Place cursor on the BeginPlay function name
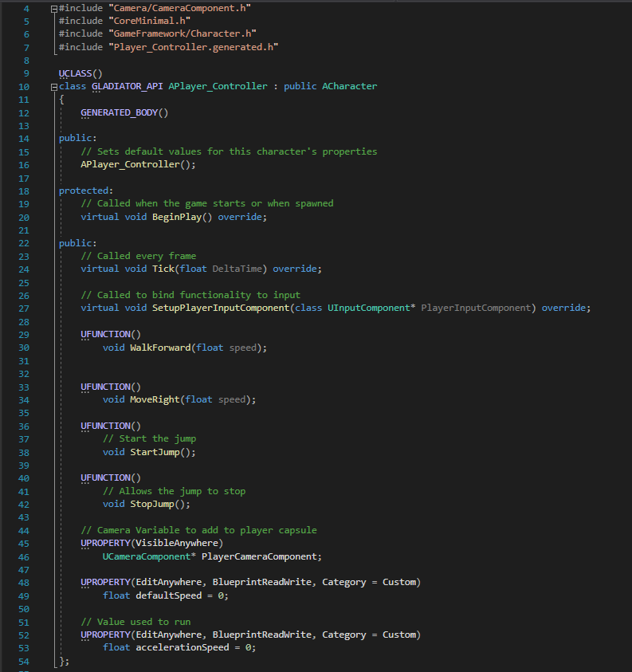Image resolution: width=632 pixels, height=672 pixels. click(177, 217)
